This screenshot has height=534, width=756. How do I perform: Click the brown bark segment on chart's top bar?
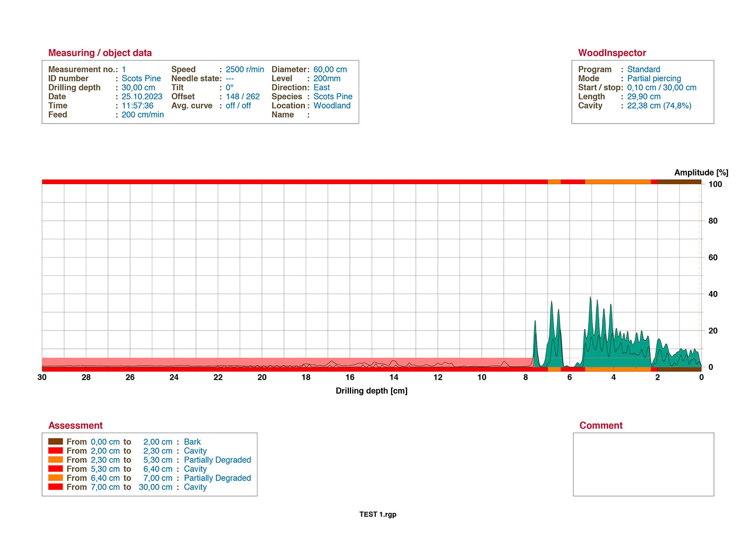click(x=679, y=182)
